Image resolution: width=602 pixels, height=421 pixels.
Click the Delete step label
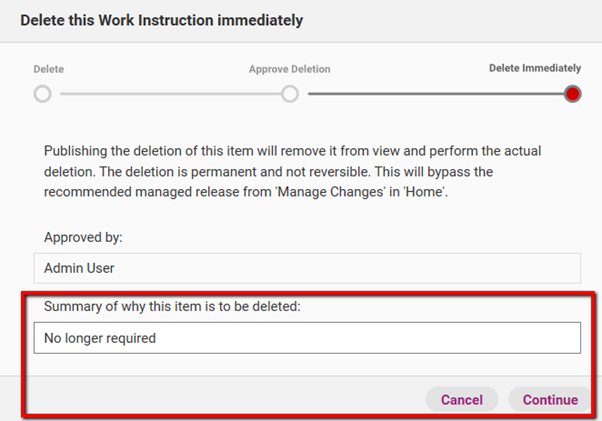pos(49,69)
